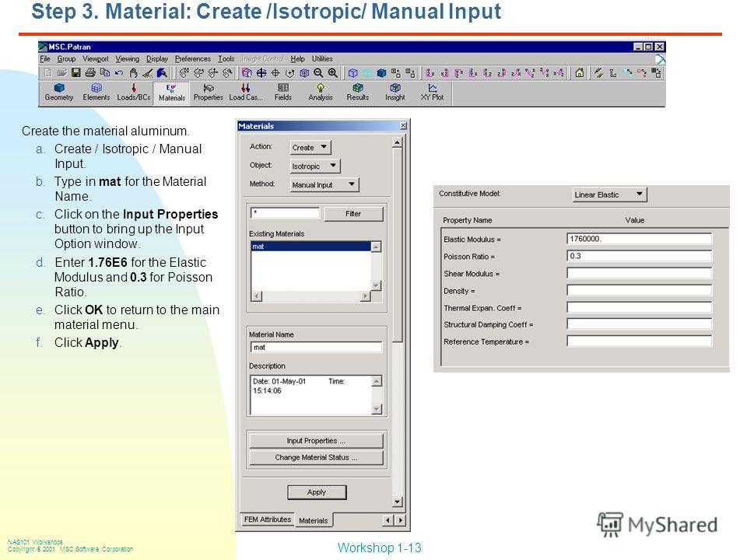Select the Materials application button
The height and width of the screenshot is (560, 747).
[x=171, y=93]
